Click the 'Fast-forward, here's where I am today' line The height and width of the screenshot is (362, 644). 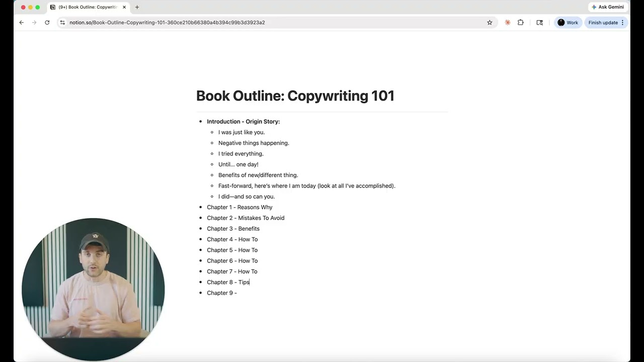[x=307, y=186]
